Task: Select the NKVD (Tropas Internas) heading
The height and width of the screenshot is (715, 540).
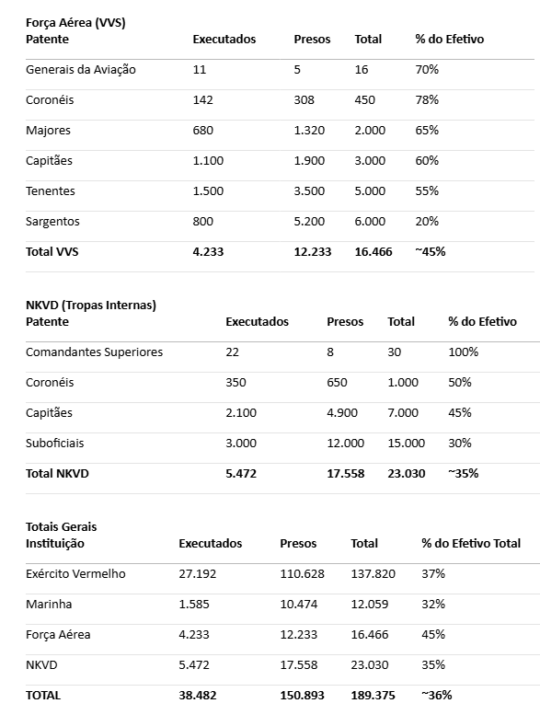Action: click(91, 305)
